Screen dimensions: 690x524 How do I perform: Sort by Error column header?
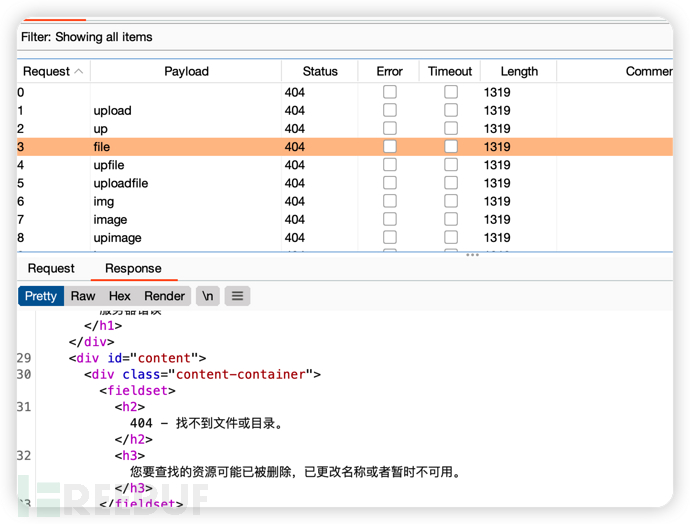389,71
